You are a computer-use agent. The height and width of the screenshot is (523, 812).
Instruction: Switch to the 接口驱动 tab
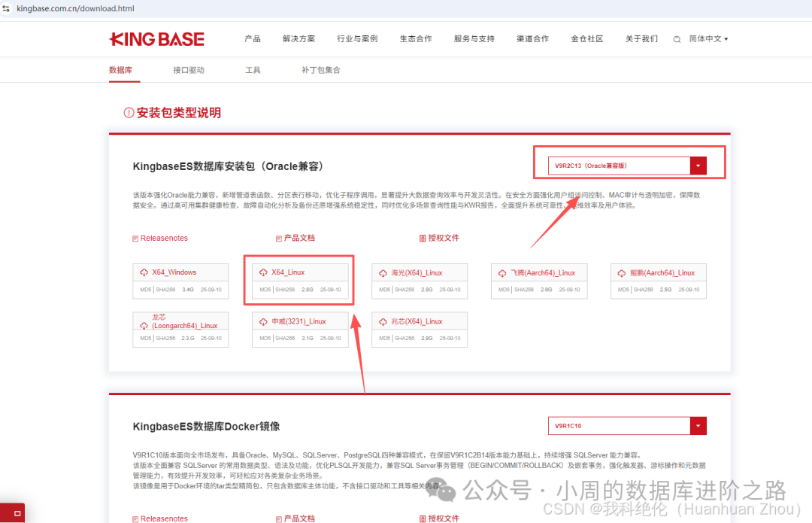189,70
